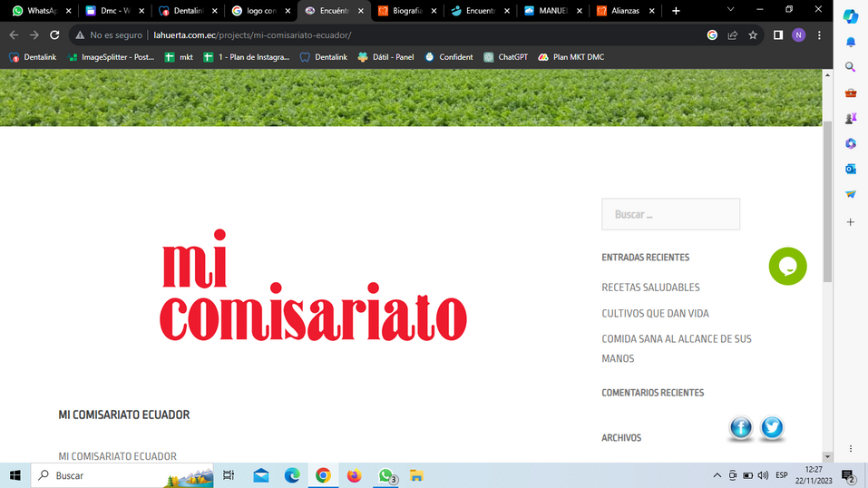Click the share page icon in address bar
Viewport: 868px width, 488px height.
(733, 35)
